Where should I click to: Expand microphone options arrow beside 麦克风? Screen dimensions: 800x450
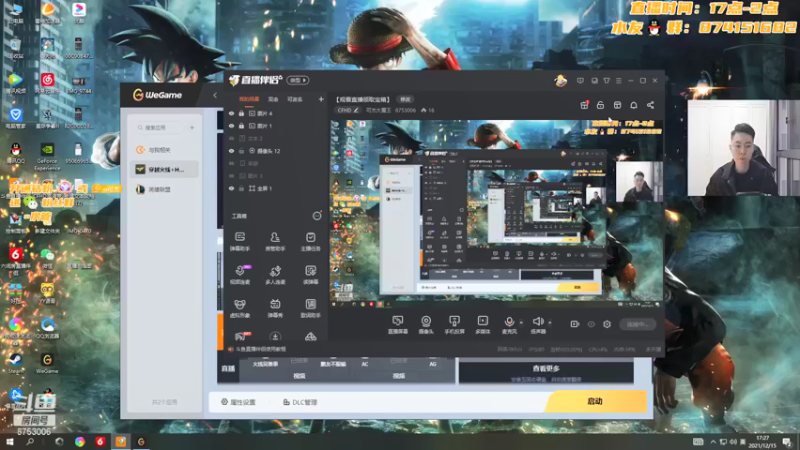pos(521,322)
